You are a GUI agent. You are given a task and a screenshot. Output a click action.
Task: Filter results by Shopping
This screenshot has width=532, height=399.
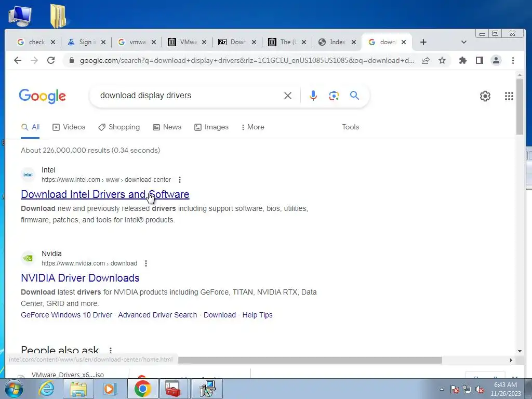pyautogui.click(x=119, y=127)
